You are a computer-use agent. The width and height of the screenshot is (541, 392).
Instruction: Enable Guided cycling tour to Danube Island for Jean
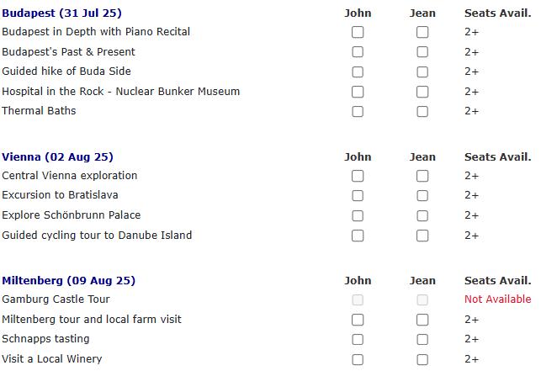(422, 236)
